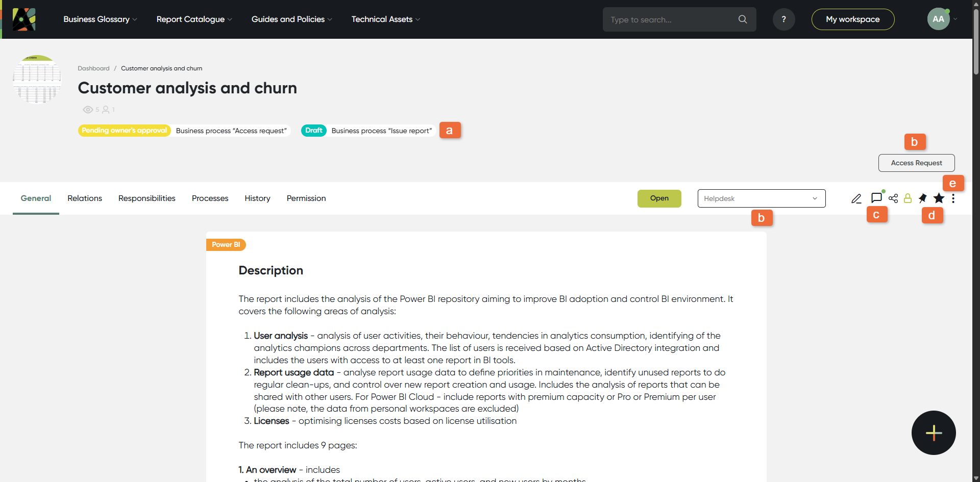
Task: Toggle the favorite star icon
Action: click(x=939, y=198)
